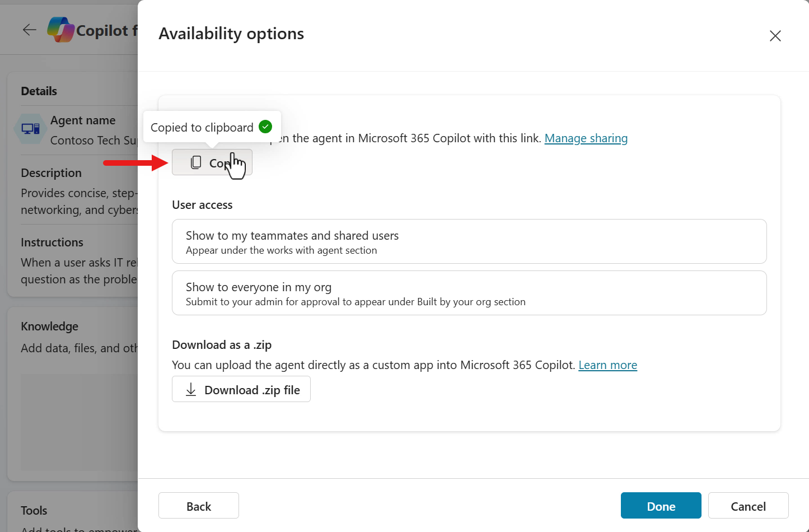Click the Done button

661,506
